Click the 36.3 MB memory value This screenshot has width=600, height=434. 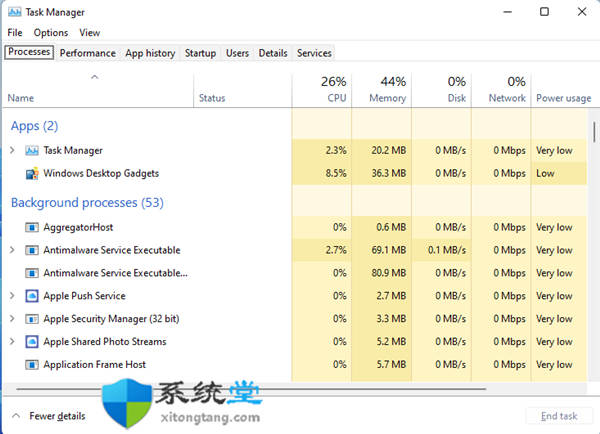pos(388,173)
